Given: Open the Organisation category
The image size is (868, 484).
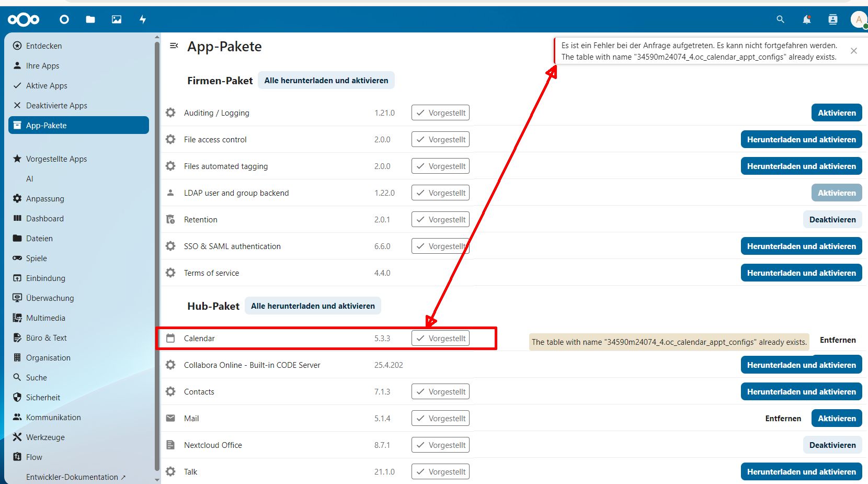Looking at the screenshot, I should (x=78, y=358).
